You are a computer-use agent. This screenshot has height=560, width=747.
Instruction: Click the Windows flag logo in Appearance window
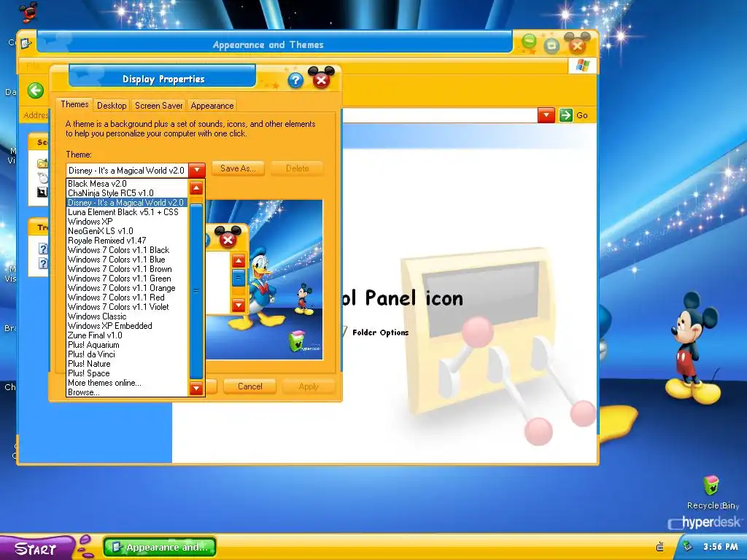(582, 66)
